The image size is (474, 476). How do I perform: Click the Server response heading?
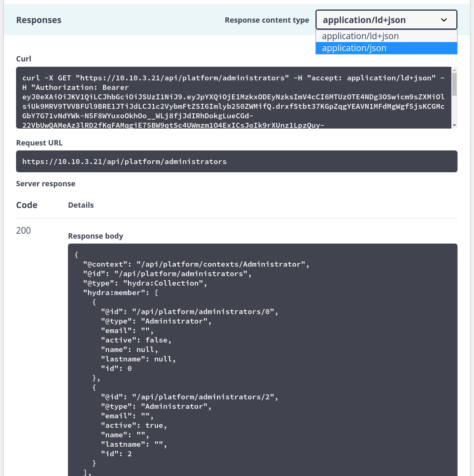(45, 184)
